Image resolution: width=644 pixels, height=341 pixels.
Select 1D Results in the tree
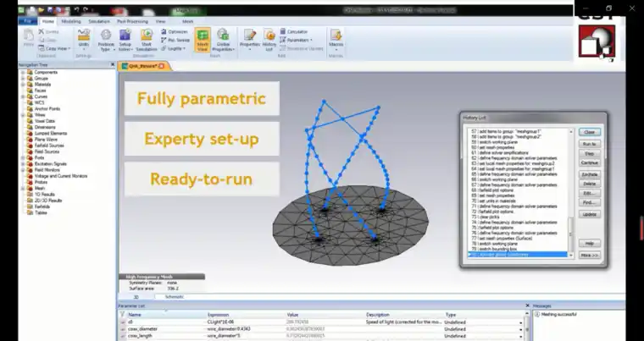[45, 195]
